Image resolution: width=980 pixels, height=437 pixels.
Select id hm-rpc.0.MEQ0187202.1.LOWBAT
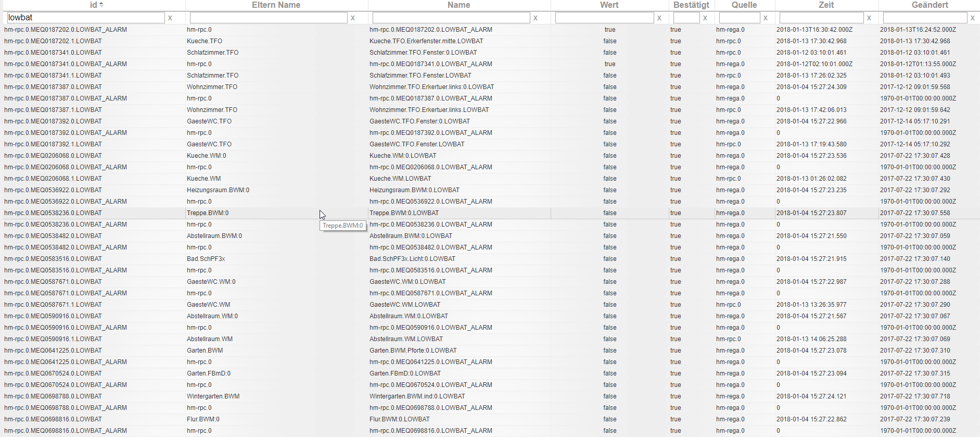(53, 41)
